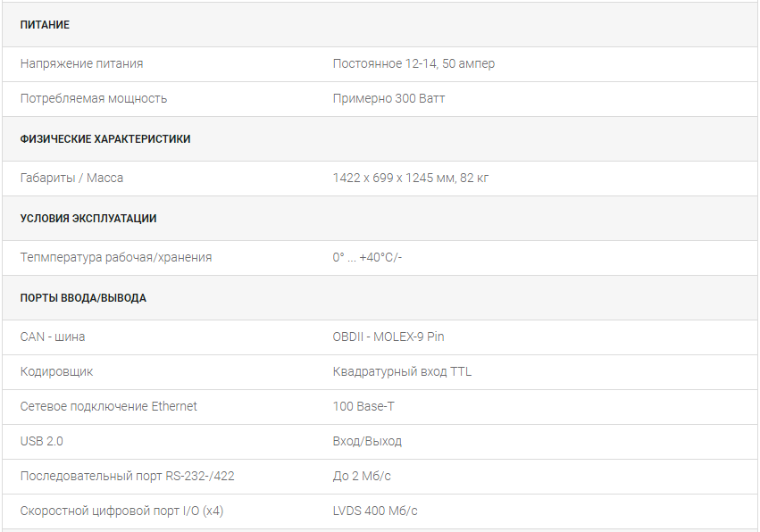Click the ПОРТЫ ВВОДА/ВЫВОДА section header

83,298
